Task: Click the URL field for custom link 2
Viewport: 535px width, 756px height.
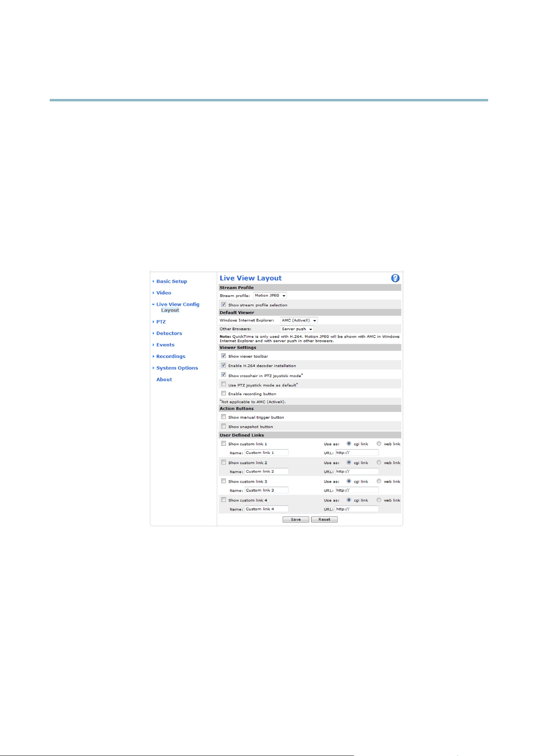Action: (357, 471)
